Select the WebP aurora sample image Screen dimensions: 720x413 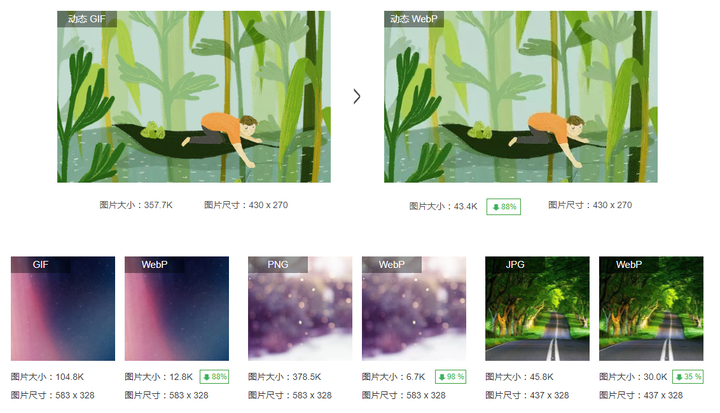[x=177, y=308]
